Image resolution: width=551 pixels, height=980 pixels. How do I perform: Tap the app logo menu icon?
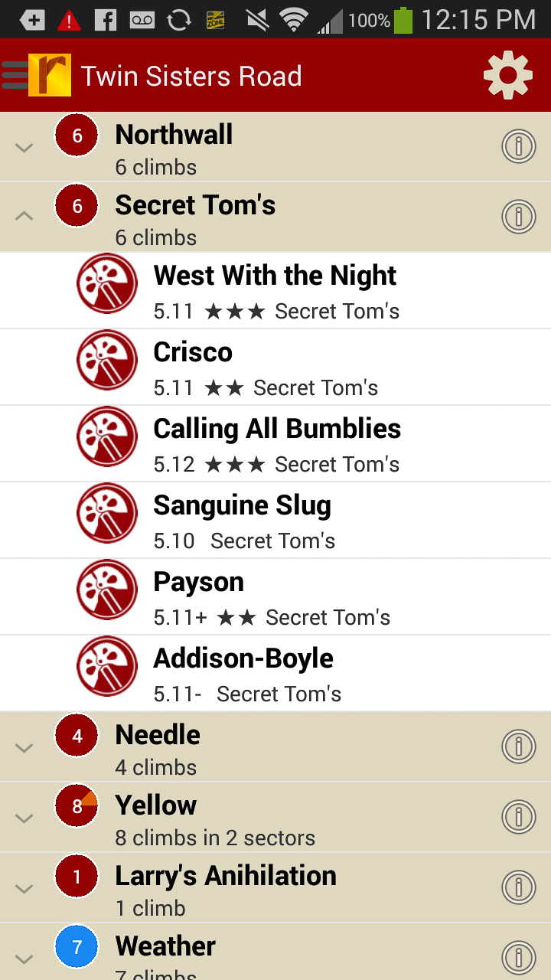37,75
